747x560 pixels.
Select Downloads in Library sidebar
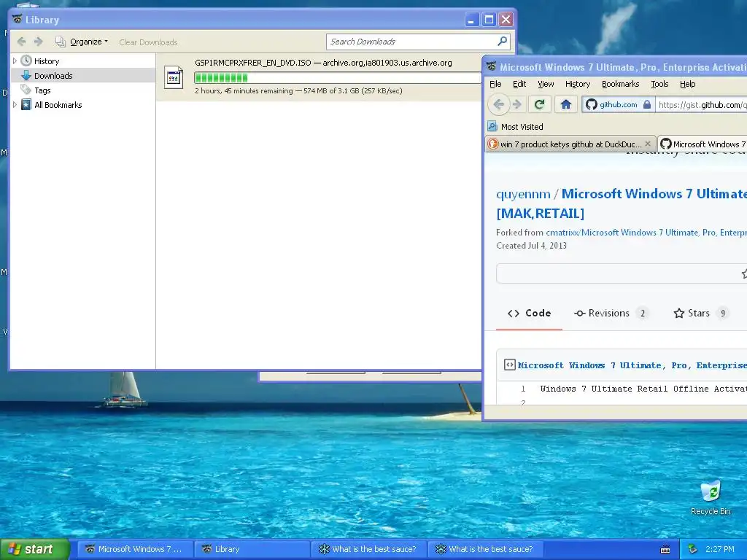tap(53, 76)
